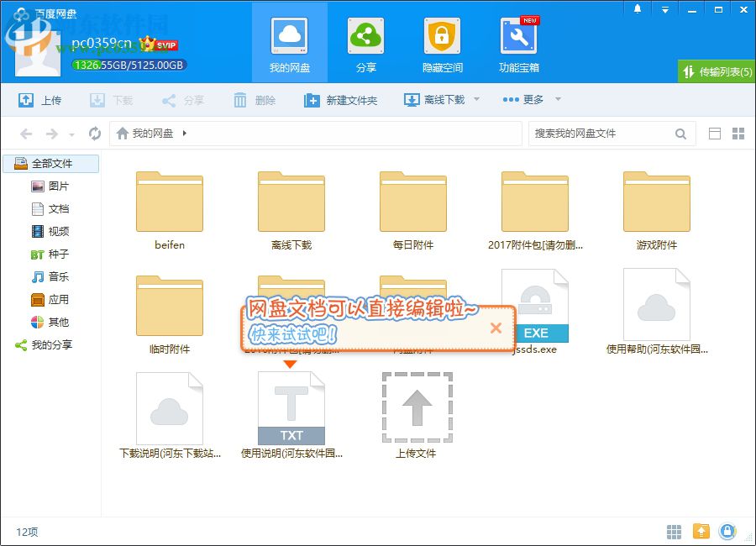Screen dimensions: 756x546
Task: Click the notification bell icon
Action: [636, 8]
